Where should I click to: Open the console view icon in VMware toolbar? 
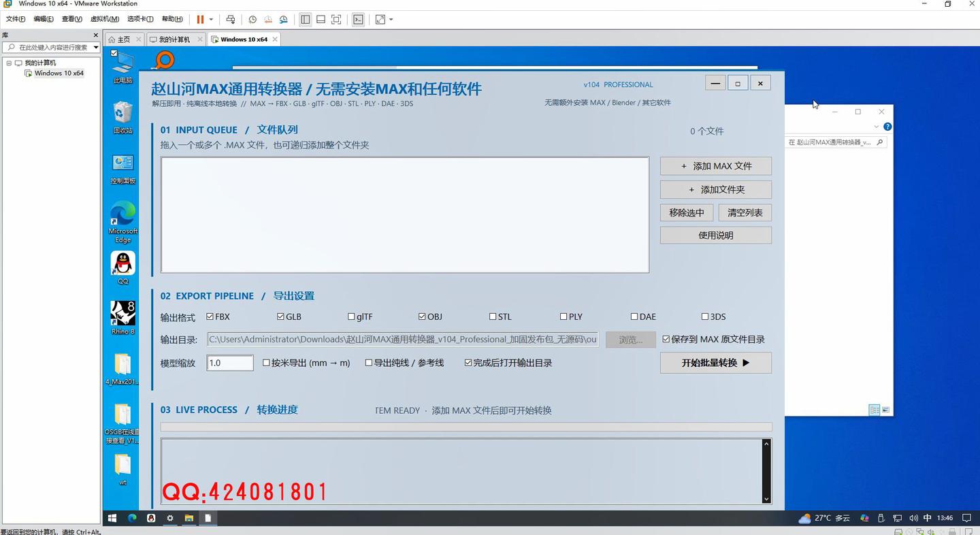tap(358, 20)
